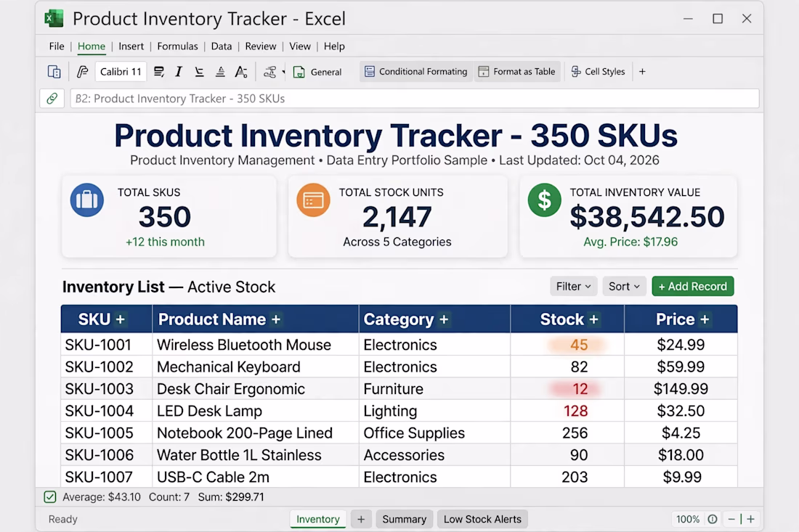Open the Sort dropdown
This screenshot has width=799, height=532.
(624, 287)
